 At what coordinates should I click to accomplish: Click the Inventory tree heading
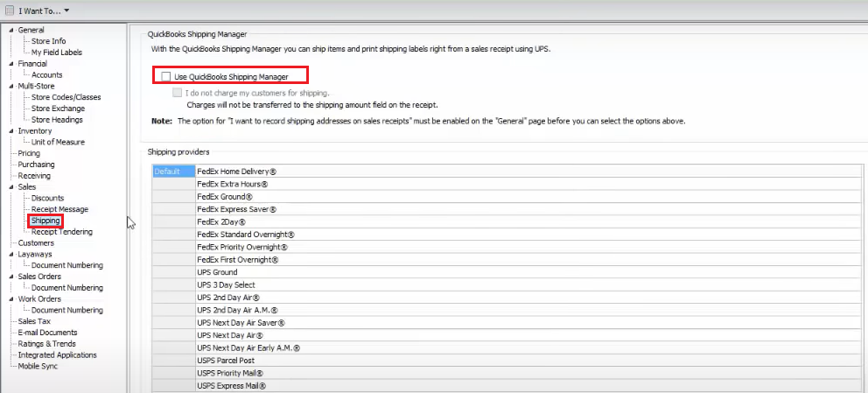[35, 130]
